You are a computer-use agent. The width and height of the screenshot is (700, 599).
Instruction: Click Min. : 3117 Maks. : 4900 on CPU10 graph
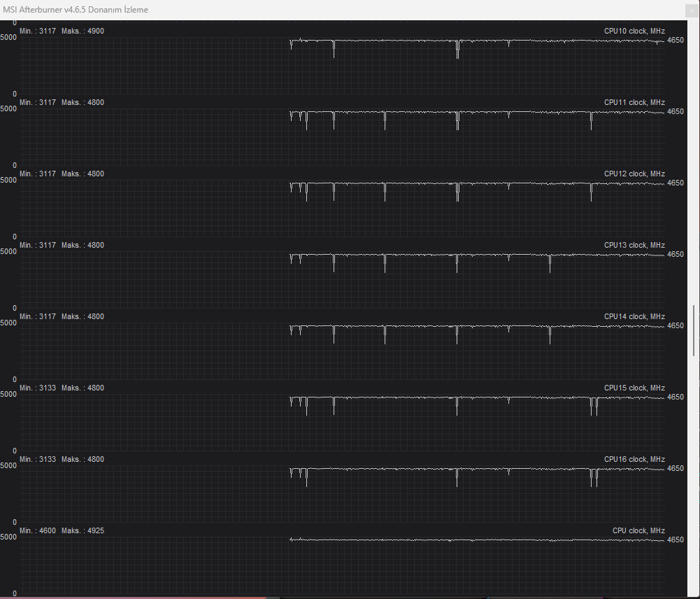pyautogui.click(x=62, y=31)
